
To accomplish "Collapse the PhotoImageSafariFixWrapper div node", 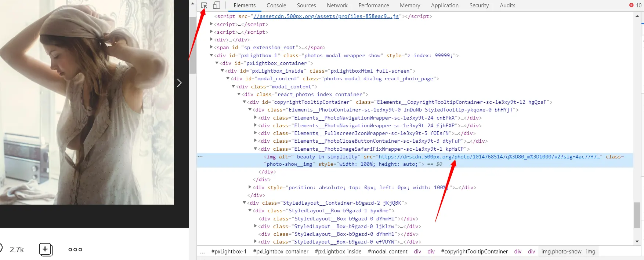I will pyautogui.click(x=256, y=149).
